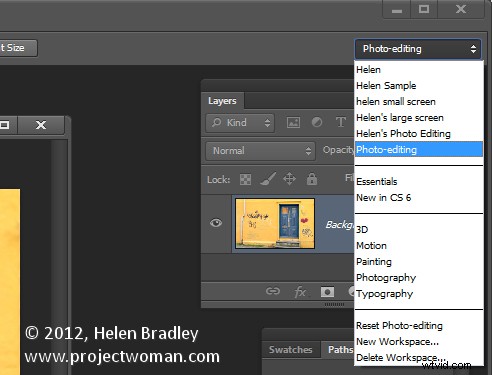This screenshot has height=375, width=492.
Task: Close the document window
Action: tap(41, 125)
